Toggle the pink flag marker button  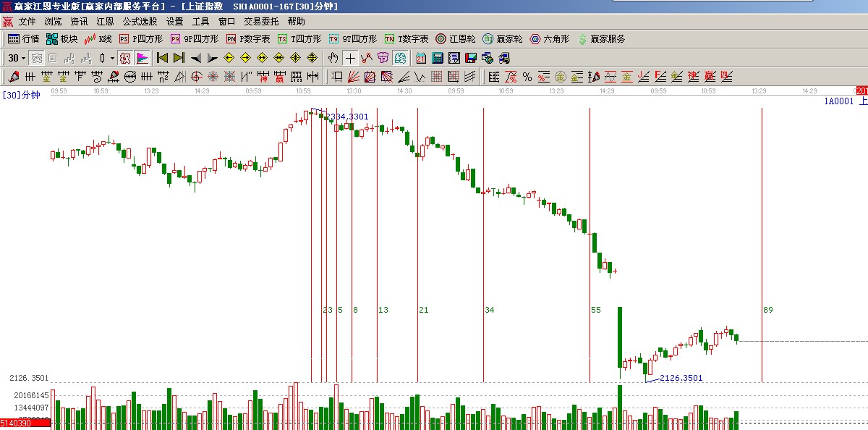point(142,58)
